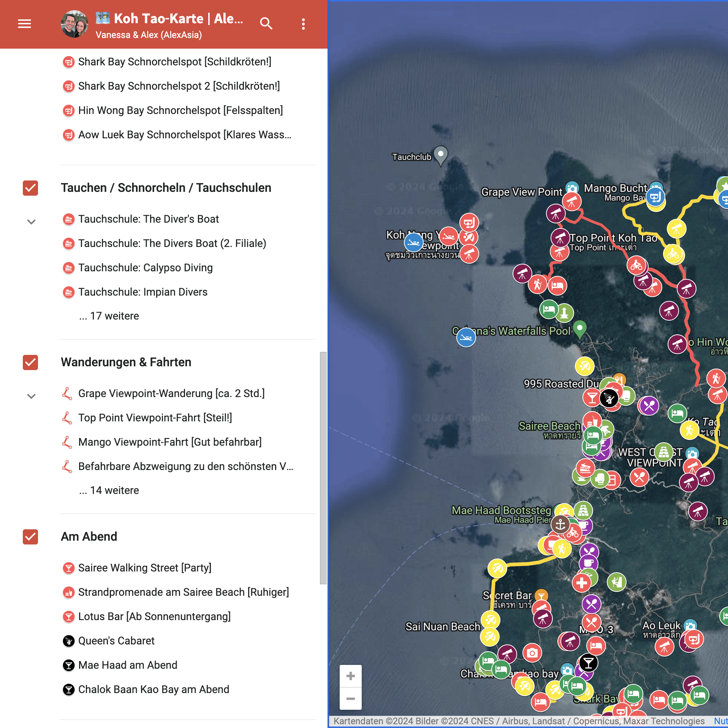Open the hamburger menu
Image resolution: width=728 pixels, height=728 pixels.
[25, 24]
